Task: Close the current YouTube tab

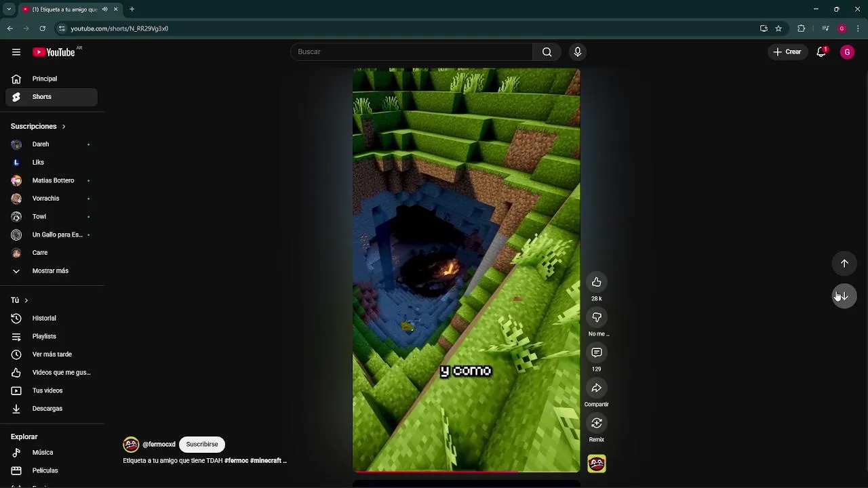Action: (x=115, y=9)
